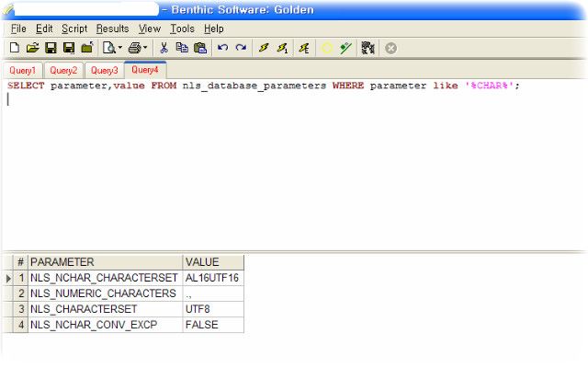Expand the print preview dropdown arrow

point(120,48)
